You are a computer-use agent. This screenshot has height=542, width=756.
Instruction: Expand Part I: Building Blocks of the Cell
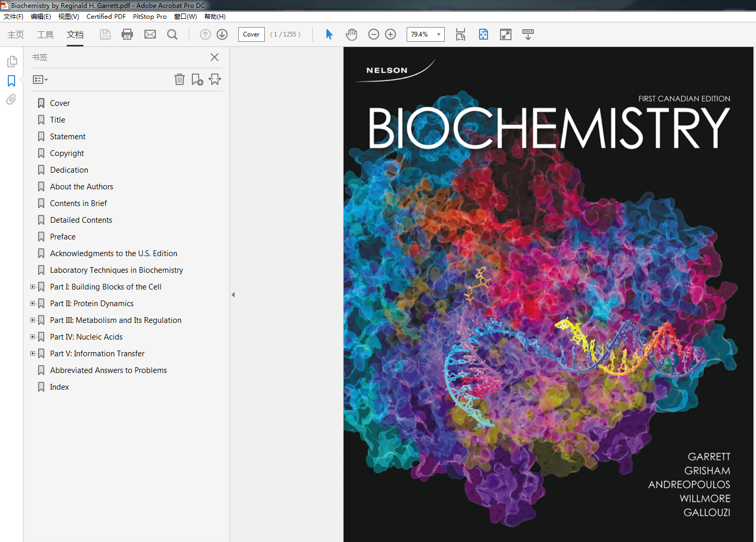coord(32,286)
